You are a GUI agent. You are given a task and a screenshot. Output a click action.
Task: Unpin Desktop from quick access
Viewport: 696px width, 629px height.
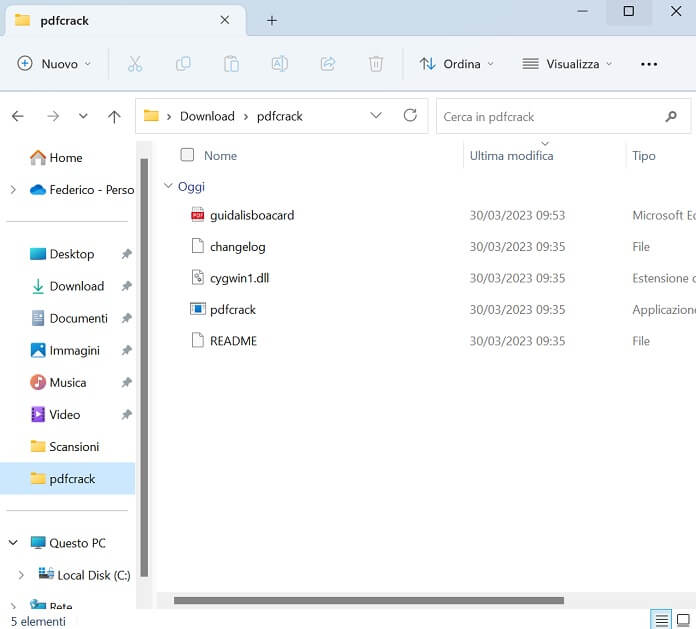click(127, 254)
